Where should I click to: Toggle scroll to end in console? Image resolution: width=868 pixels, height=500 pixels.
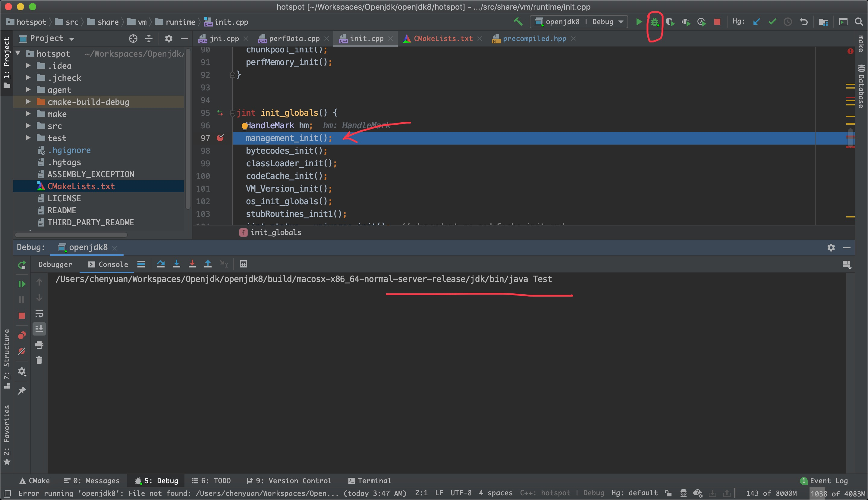coord(39,329)
